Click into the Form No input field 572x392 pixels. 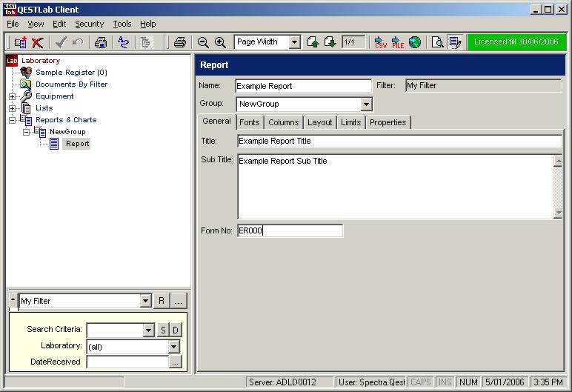pyautogui.click(x=290, y=230)
